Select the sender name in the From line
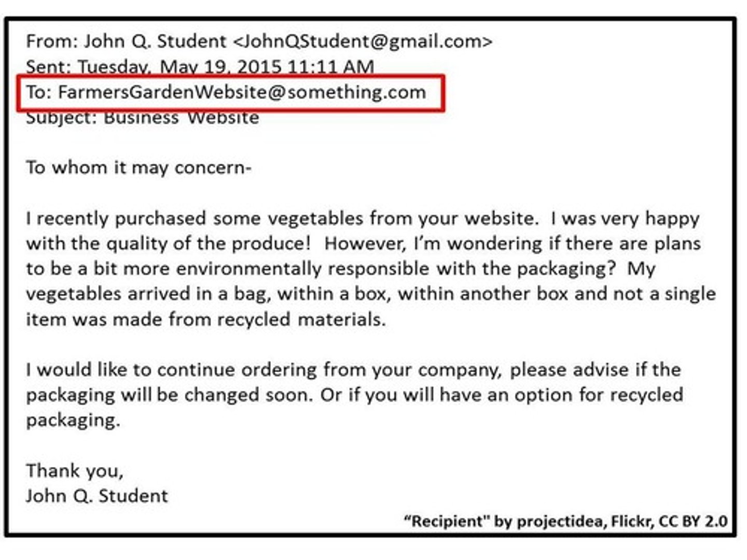The width and height of the screenshot is (747, 560). (155, 41)
